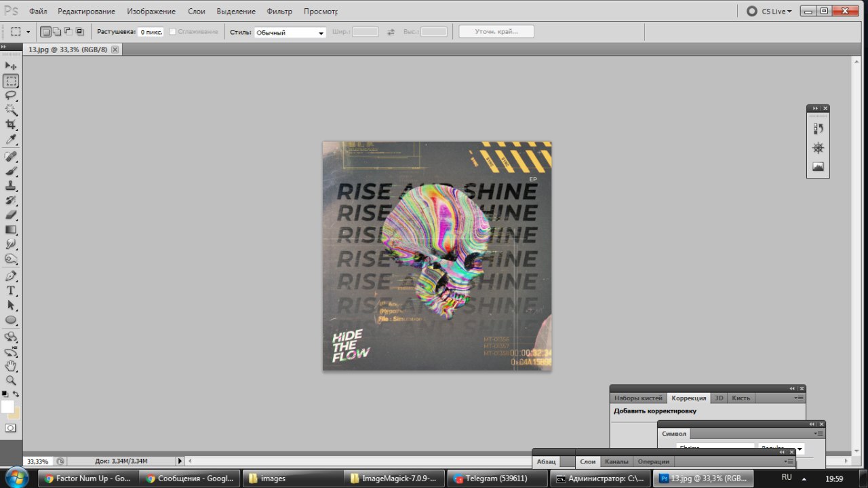Open the image thumbnail panel icon in dock
Image resolution: width=868 pixels, height=488 pixels.
[x=818, y=167]
